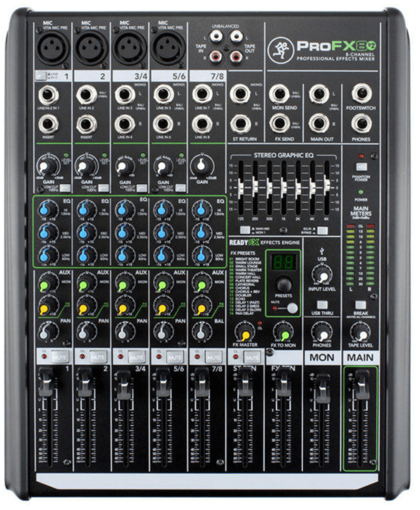This screenshot has width=420, height=510.
Task: Click the Line In 2 jack
Action: tap(86, 95)
